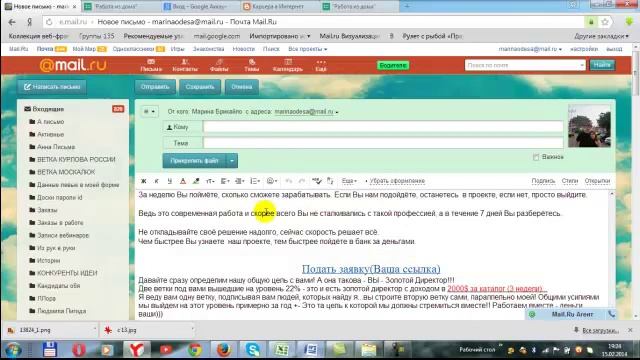Image resolution: width=640 pixels, height=360 pixels.
Task: Click the Сохранить button
Action: (200, 87)
